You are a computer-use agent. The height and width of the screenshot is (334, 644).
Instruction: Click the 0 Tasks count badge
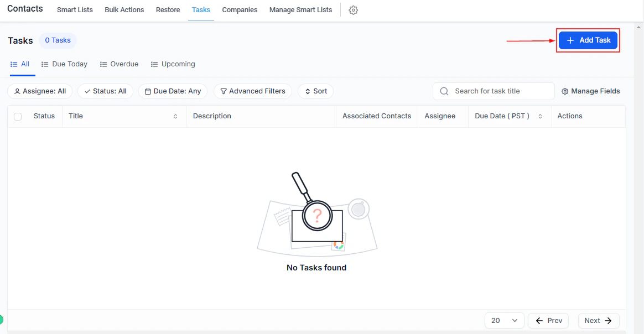(x=58, y=40)
